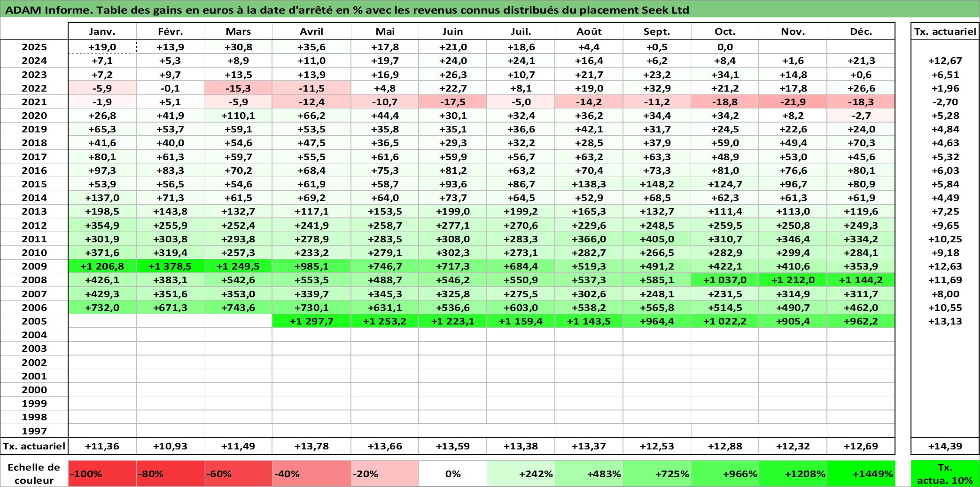
Task: Select the "+1 212,0" cell for Nov. 2008
Action: click(x=793, y=280)
